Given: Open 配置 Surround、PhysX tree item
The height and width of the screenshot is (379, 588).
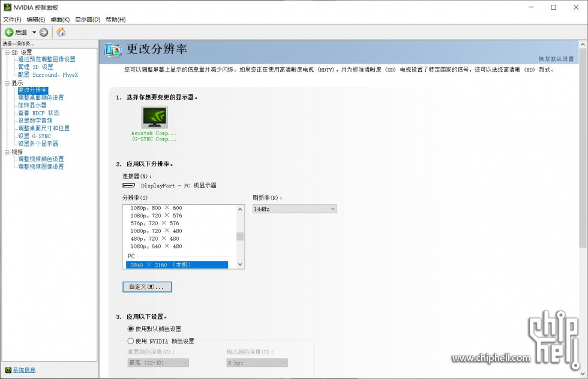Looking at the screenshot, I should [x=48, y=74].
